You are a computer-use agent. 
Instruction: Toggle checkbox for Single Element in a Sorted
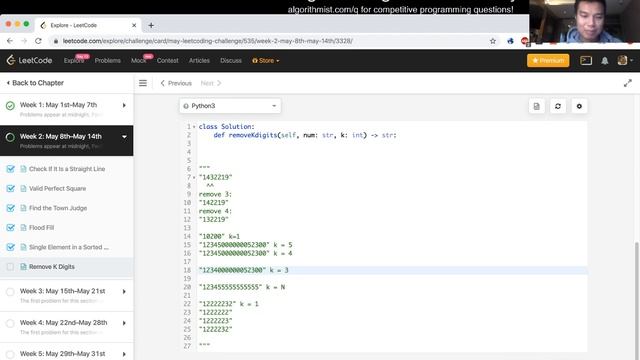[x=10, y=247]
